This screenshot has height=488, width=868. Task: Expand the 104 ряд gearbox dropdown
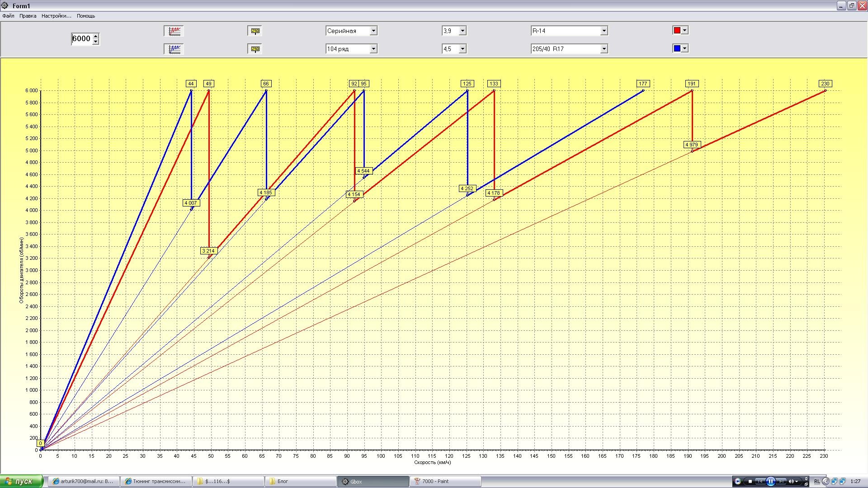tap(373, 49)
